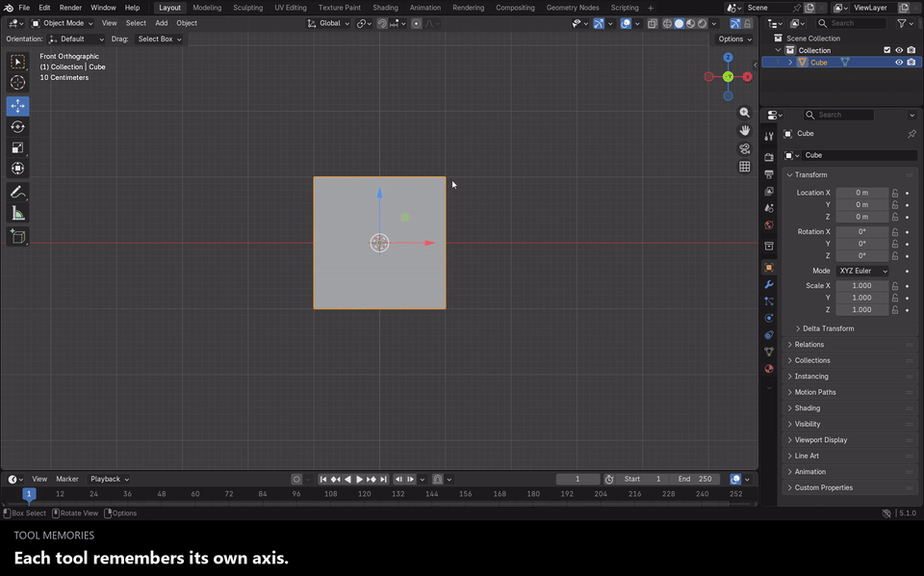Screen dimensions: 924x576
Task: Toggle proportional editing in header
Action: pyautogui.click(x=417, y=23)
